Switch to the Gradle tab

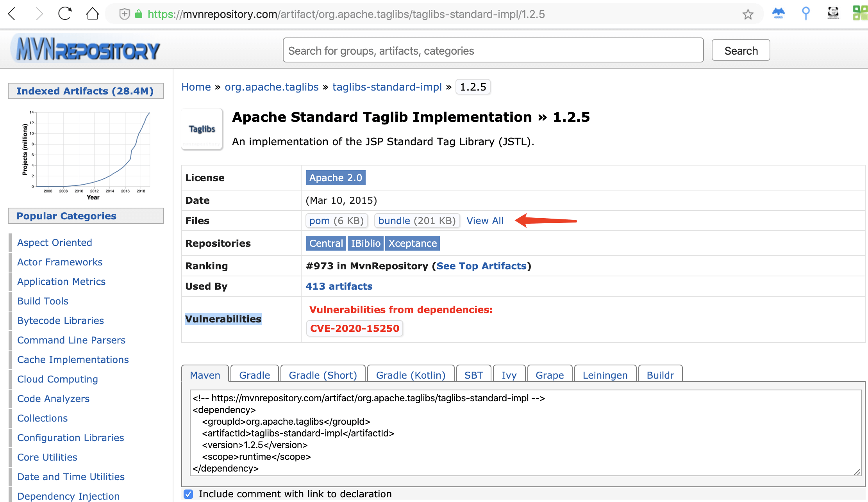pos(255,375)
